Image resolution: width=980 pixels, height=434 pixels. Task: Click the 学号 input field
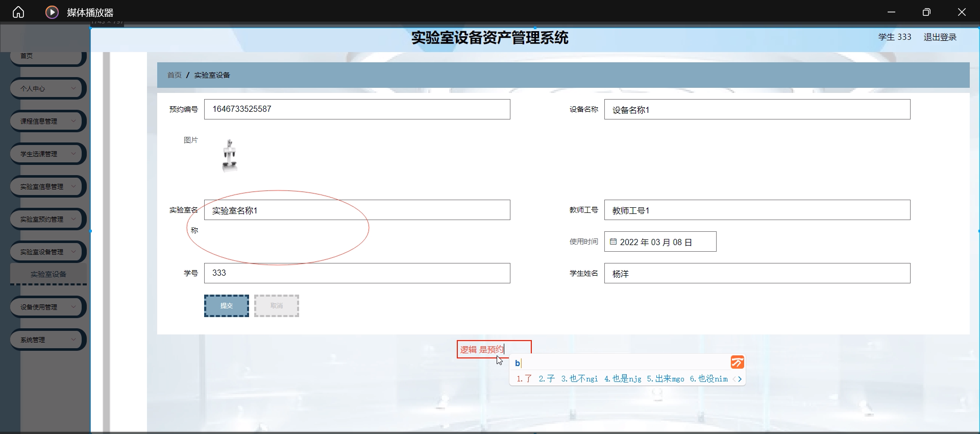357,273
